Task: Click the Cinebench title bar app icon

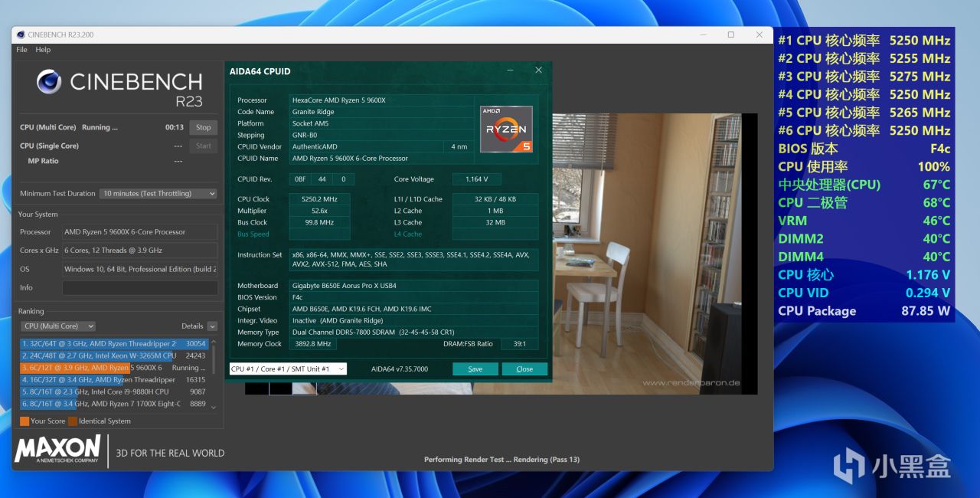Action: point(20,34)
